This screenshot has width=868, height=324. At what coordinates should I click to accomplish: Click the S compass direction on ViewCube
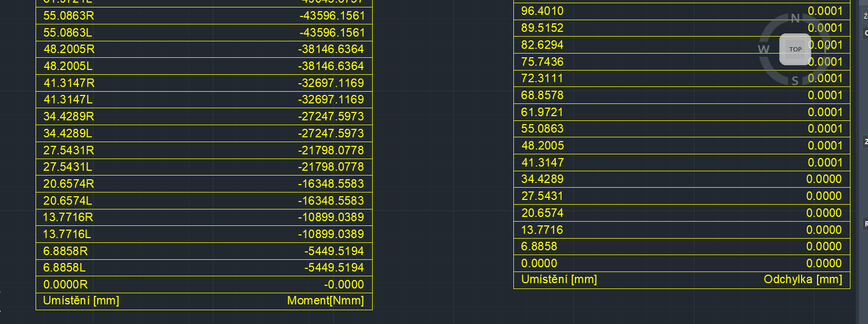tap(795, 81)
